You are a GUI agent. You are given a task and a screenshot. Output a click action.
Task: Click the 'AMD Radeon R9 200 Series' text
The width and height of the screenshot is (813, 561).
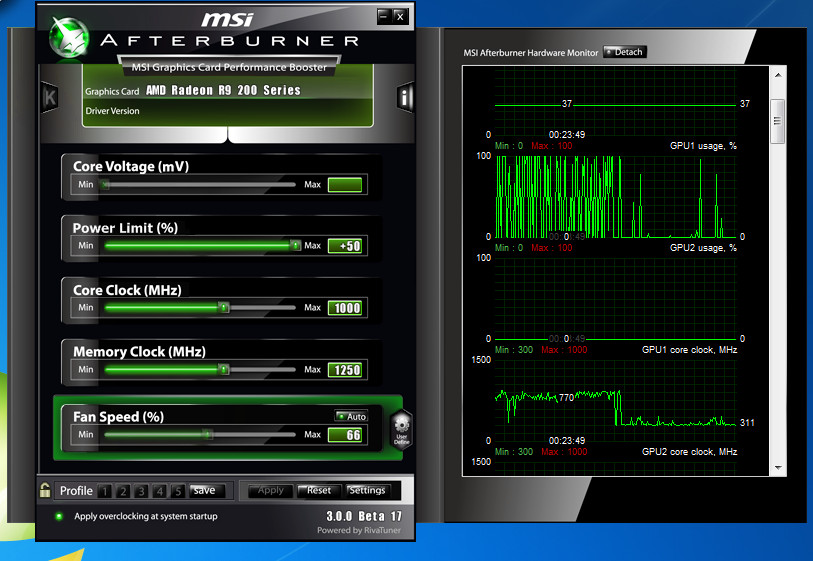223,90
